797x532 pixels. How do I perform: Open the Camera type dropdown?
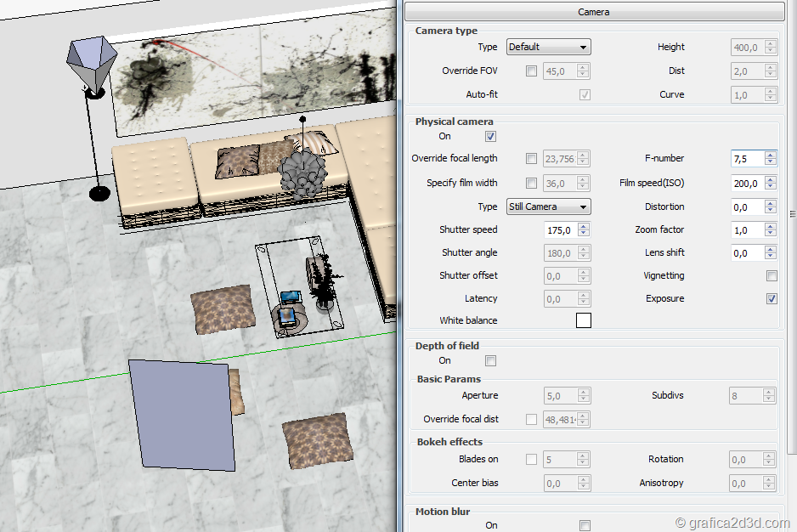click(548, 48)
